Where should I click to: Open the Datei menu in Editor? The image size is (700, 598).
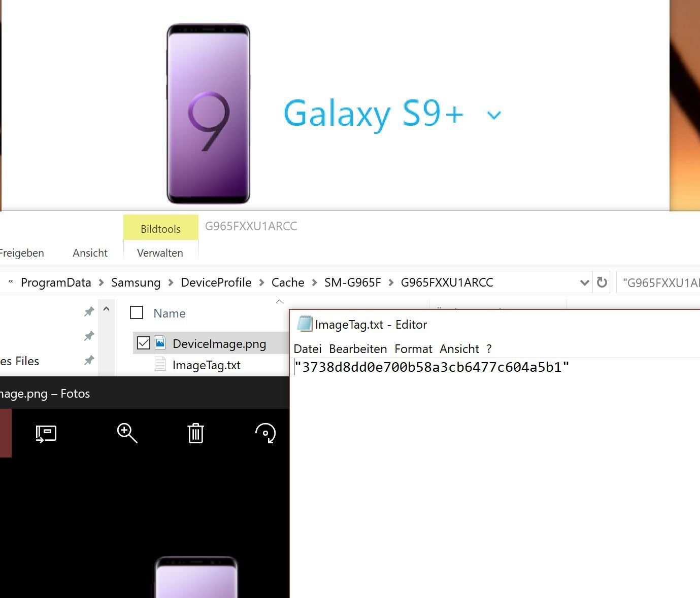308,349
